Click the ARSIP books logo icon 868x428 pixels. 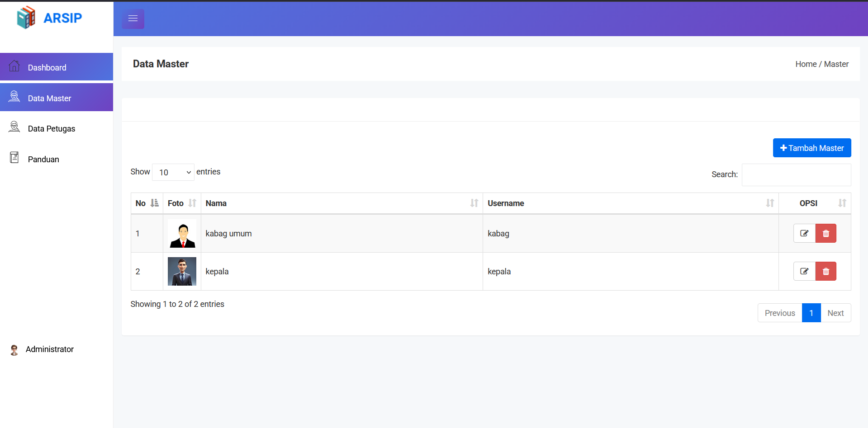click(x=26, y=18)
